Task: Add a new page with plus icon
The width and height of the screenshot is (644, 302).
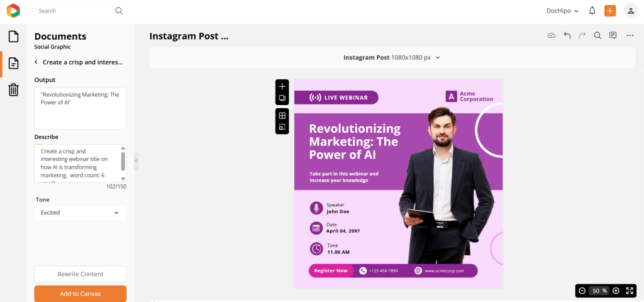Action: [x=282, y=86]
